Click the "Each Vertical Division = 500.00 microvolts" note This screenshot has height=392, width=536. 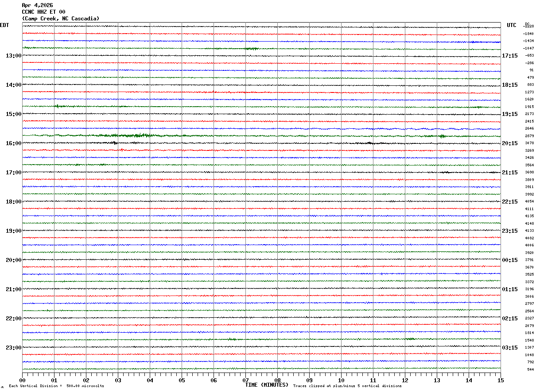point(56,386)
